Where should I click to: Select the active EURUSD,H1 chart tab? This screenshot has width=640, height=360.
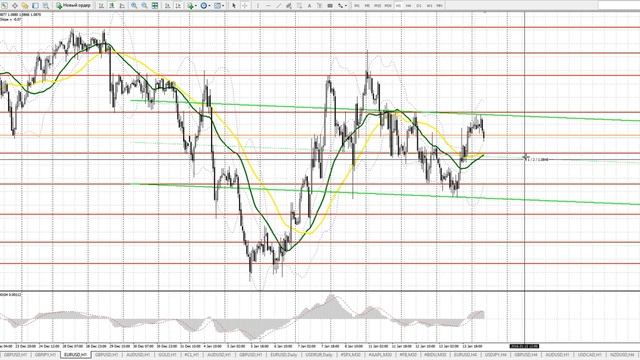coord(76,355)
